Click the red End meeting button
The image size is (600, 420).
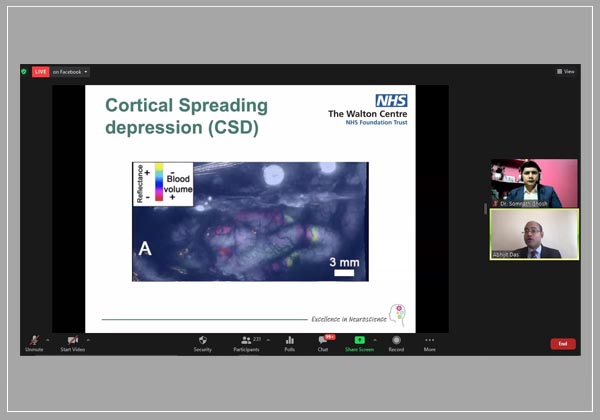pyautogui.click(x=563, y=344)
